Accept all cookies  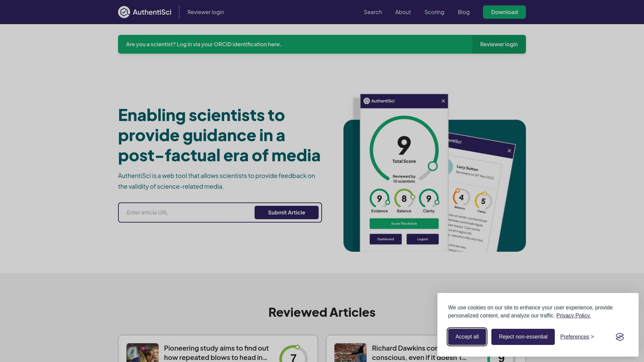pos(467,337)
